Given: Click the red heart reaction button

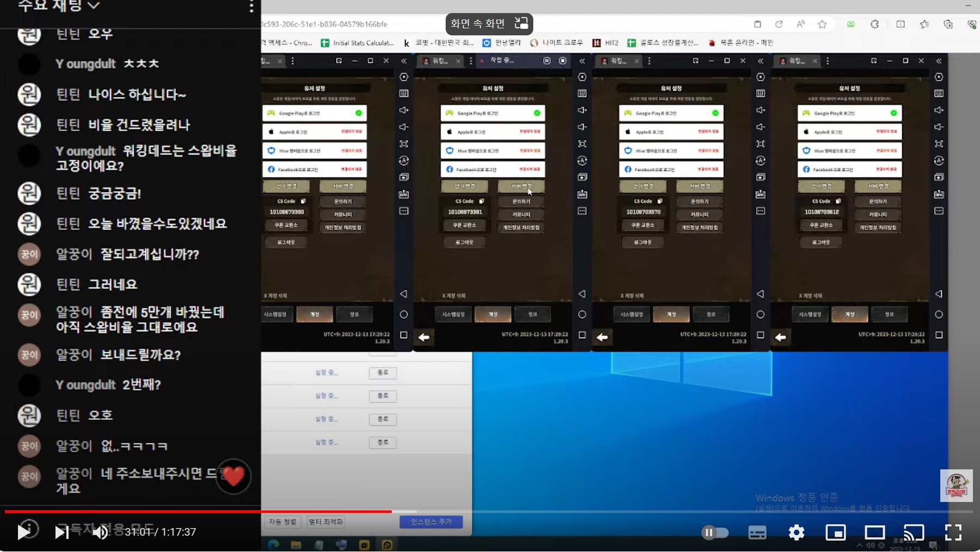Looking at the screenshot, I should point(233,476).
